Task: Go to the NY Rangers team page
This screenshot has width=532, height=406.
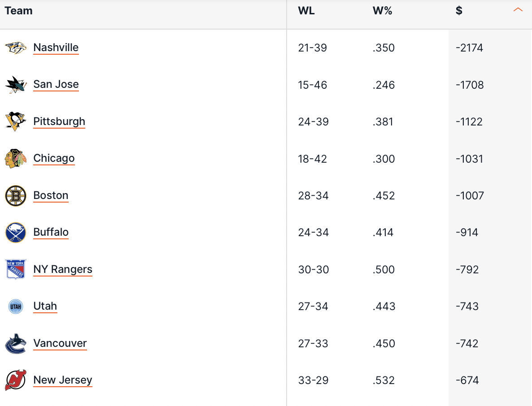Action: [62, 269]
